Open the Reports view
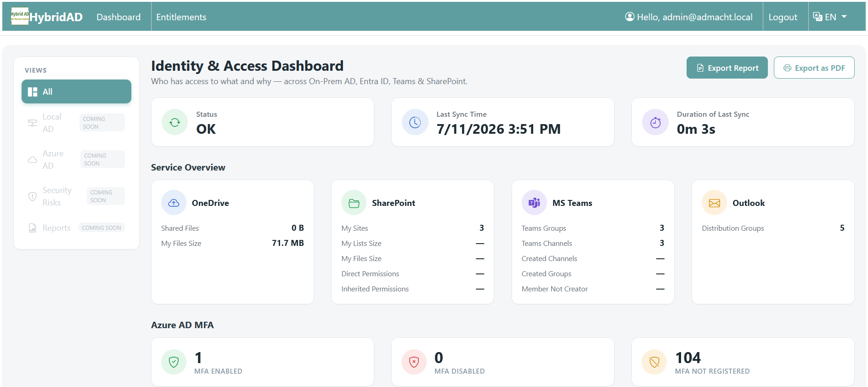 [x=76, y=228]
